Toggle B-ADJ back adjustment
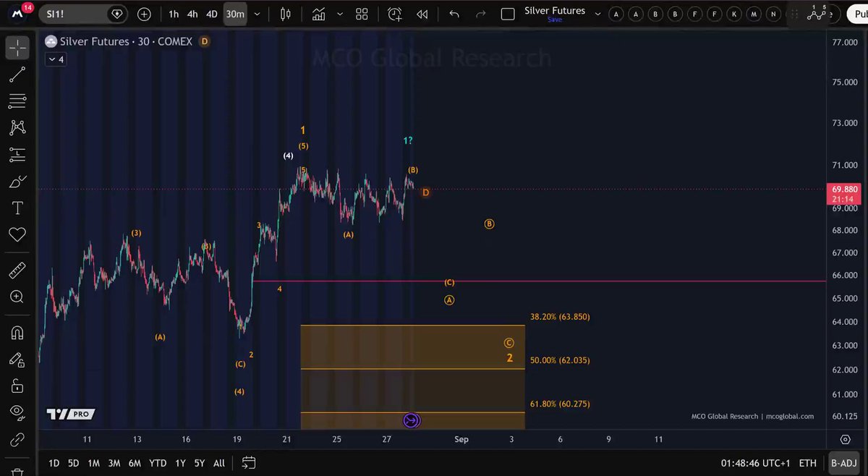 click(844, 463)
